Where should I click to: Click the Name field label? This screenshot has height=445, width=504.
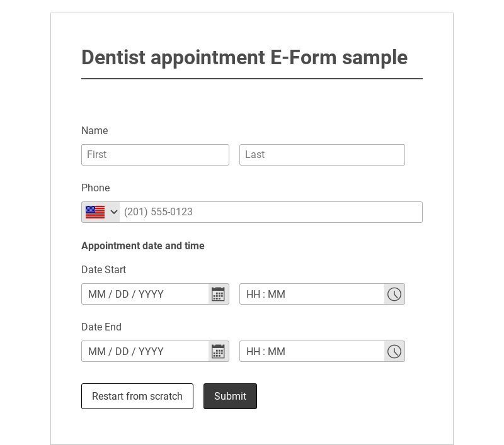pos(94,130)
